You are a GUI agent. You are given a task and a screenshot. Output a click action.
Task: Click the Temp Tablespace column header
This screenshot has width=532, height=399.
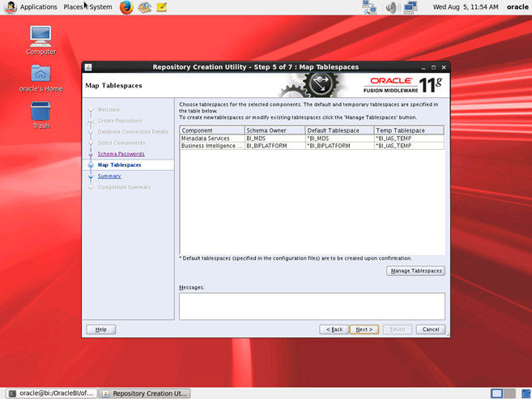point(409,130)
